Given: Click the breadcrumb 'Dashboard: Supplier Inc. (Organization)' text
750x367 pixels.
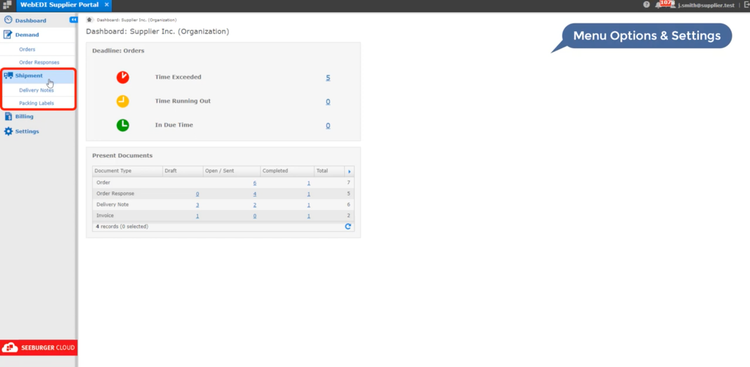Looking at the screenshot, I should click(x=137, y=20).
